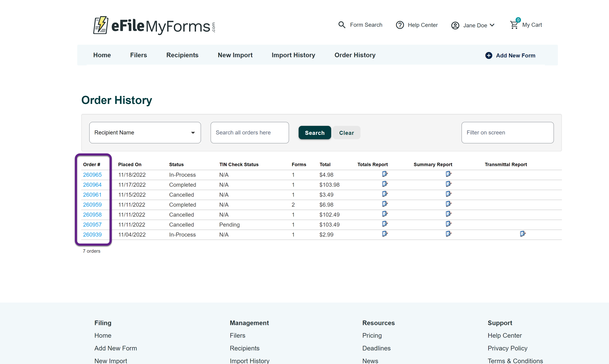Open Summary Report for order 260964
The image size is (609, 364).
click(x=448, y=184)
